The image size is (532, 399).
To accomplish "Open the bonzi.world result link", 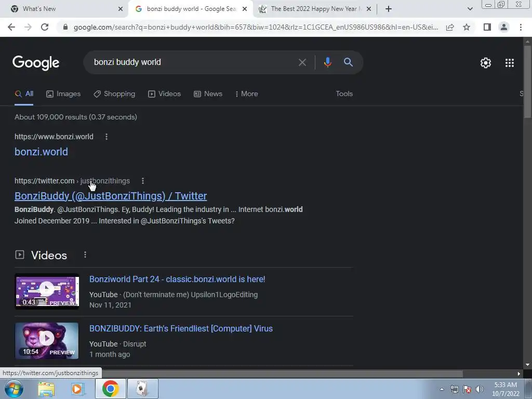I will [x=41, y=152].
